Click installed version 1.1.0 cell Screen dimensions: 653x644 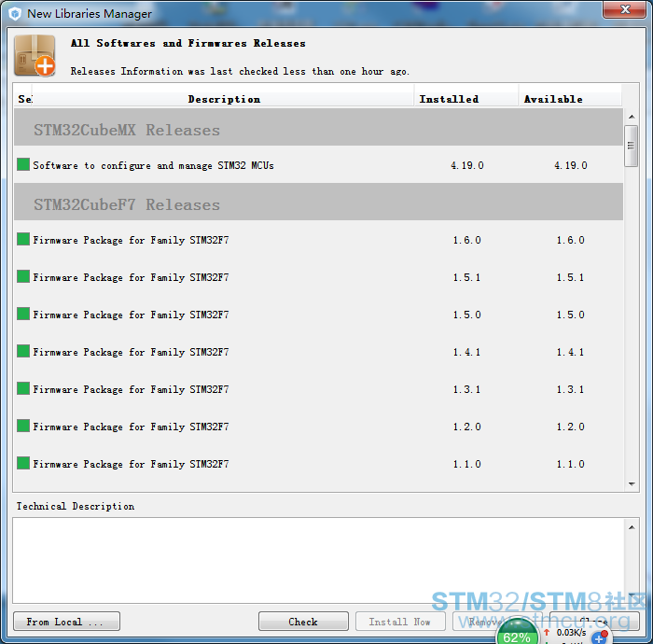coord(466,464)
